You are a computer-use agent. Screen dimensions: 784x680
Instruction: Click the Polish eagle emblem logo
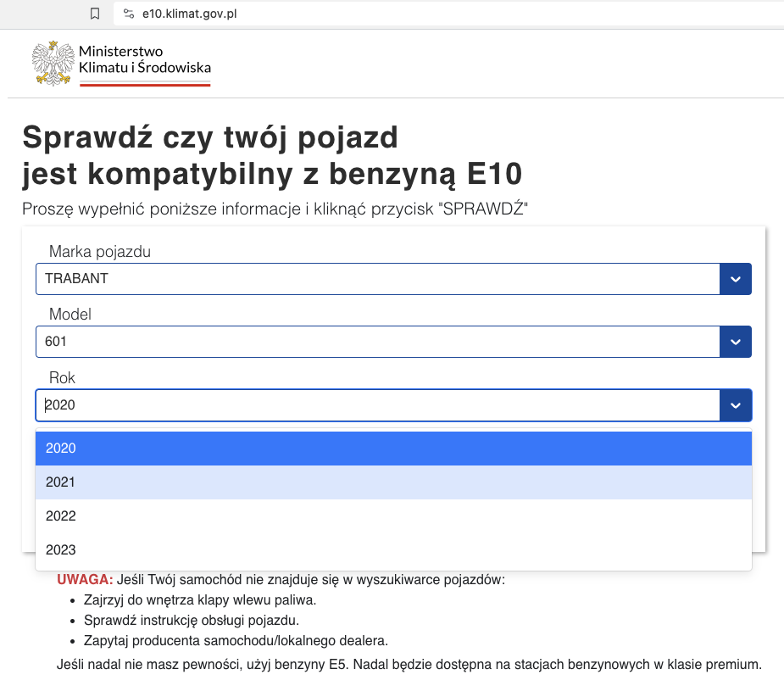[53, 64]
